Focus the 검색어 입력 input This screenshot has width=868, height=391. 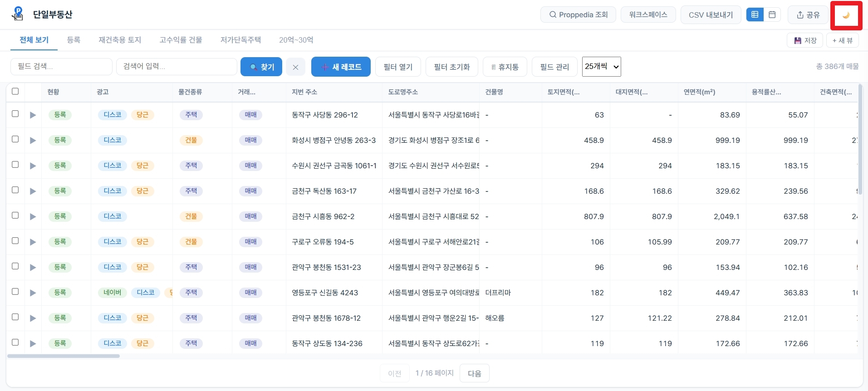coord(177,66)
